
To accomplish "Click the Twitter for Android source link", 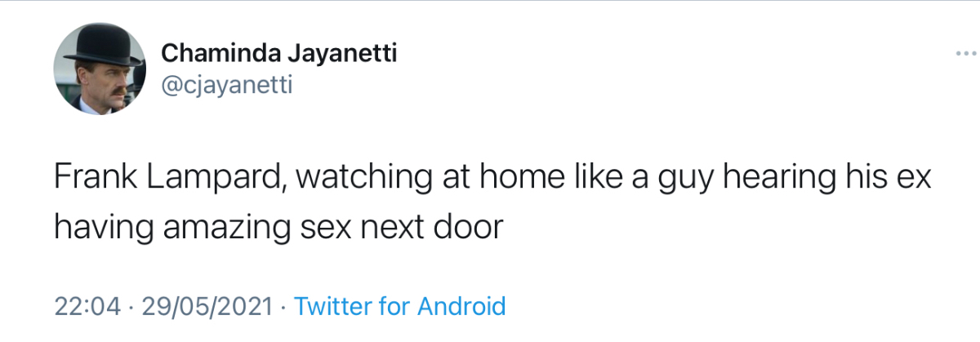I will (399, 307).
